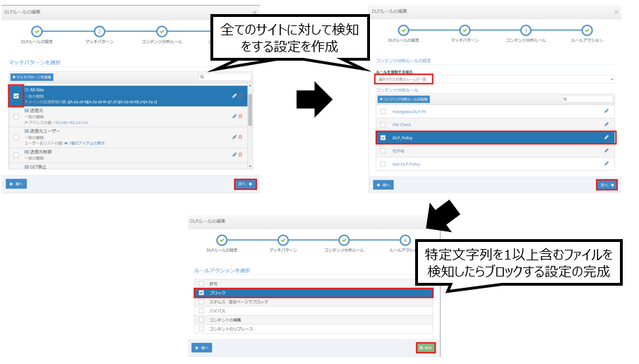
Task: Click the up arrow of the pattern list scrollbar
Action: pos(250,86)
